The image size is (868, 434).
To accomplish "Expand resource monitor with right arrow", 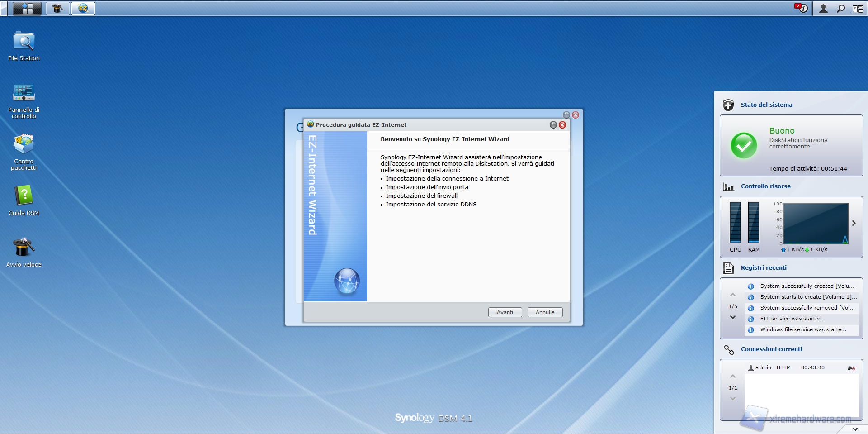I will [854, 223].
